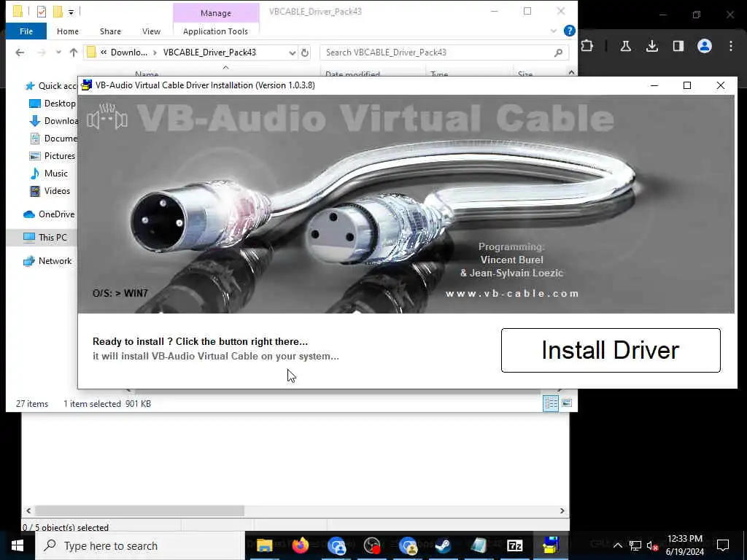Open Firefox from taskbar

300,545
